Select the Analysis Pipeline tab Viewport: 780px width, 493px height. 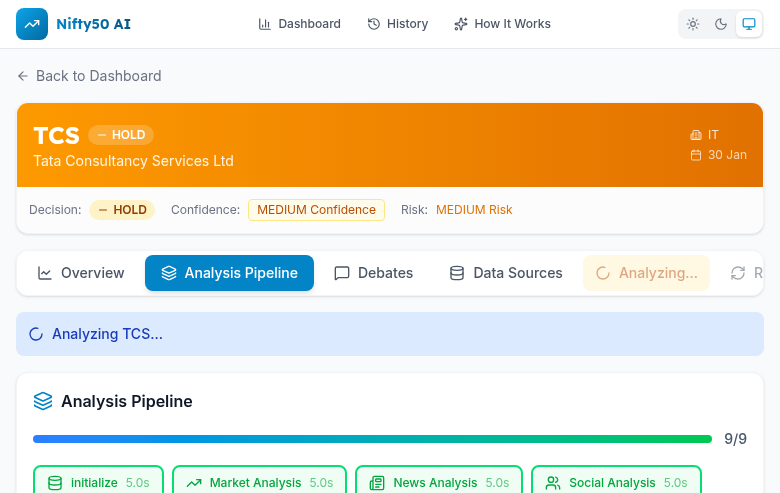[229, 273]
